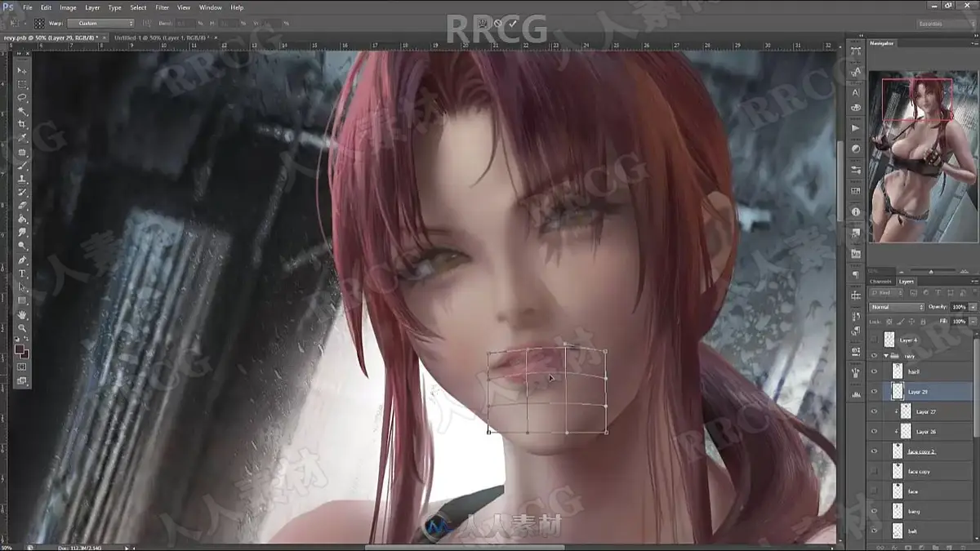
Task: Open the Normal blend mode dropdown
Action: click(x=897, y=307)
